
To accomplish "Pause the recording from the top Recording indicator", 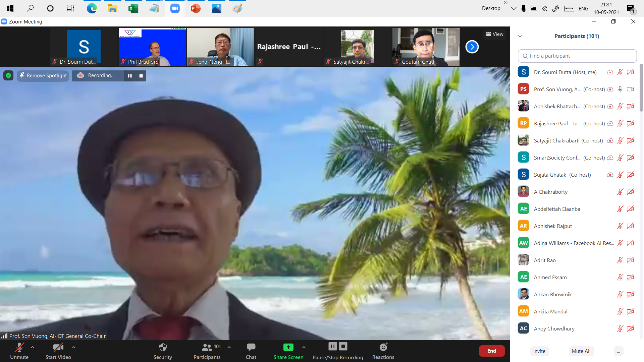I will click(130, 76).
